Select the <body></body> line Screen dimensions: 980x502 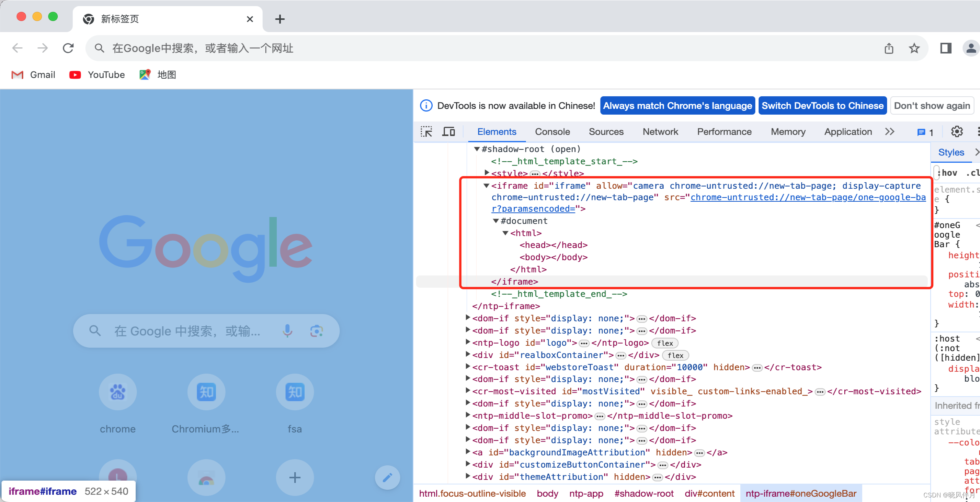tap(553, 257)
